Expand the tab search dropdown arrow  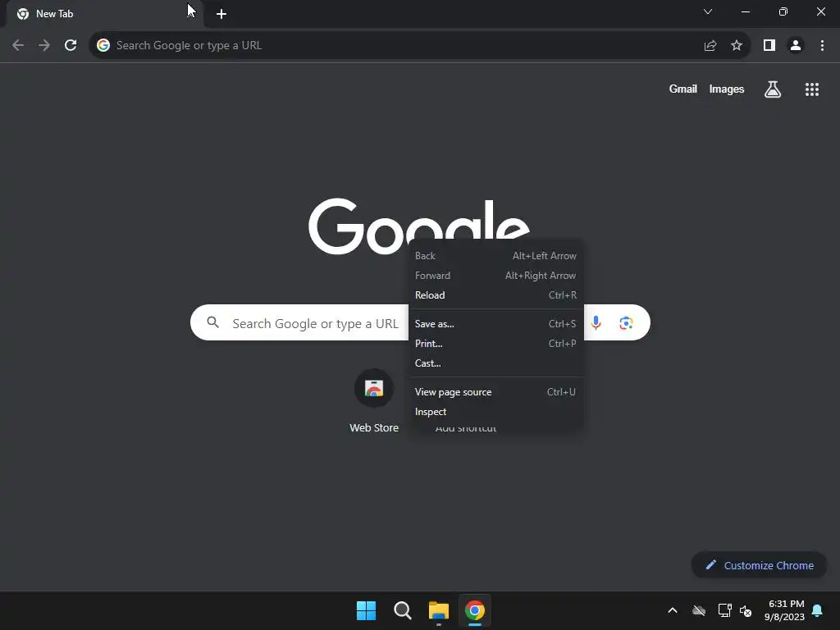pyautogui.click(x=708, y=11)
